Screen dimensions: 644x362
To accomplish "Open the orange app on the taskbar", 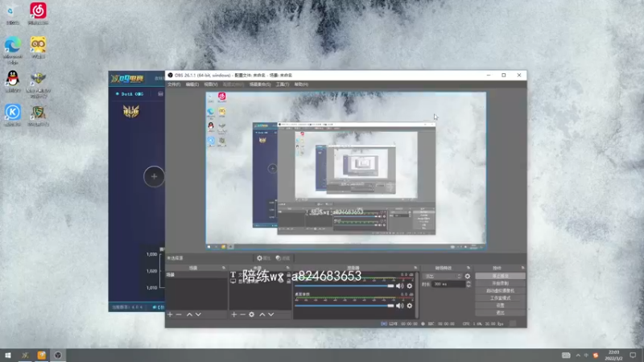I will point(42,356).
